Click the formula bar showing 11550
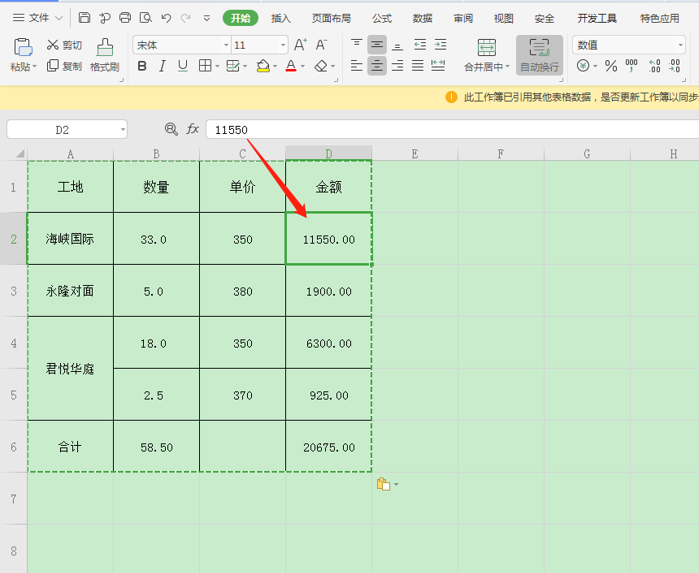699x573 pixels. 452,130
